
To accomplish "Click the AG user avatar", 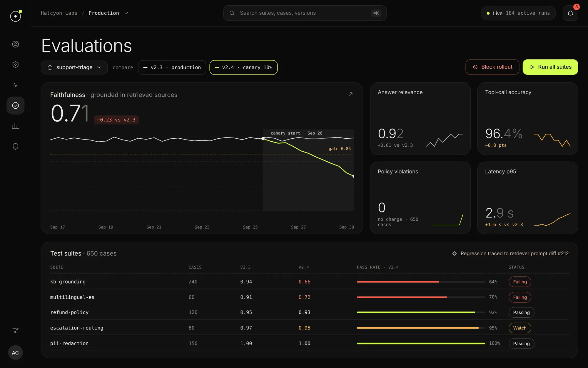I will point(16,353).
